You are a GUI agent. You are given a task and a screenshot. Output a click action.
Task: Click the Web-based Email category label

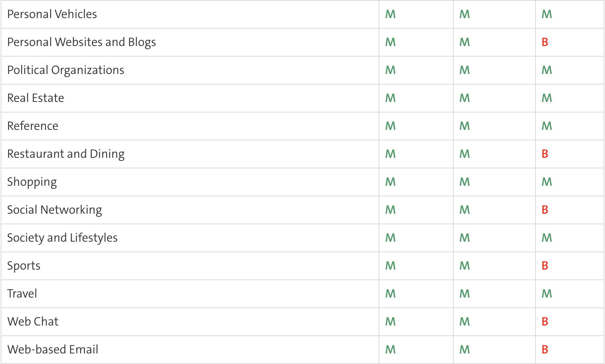(x=53, y=350)
